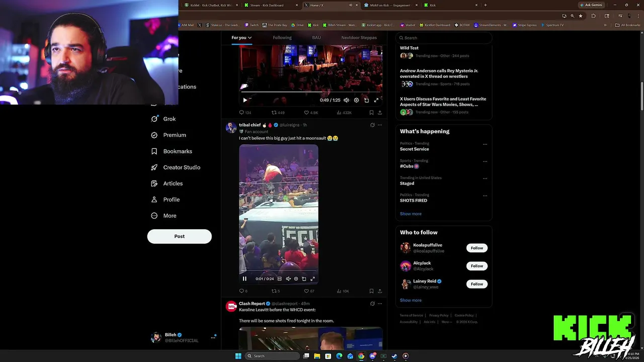Like the tribal chief moonsault post

[x=309, y=291]
